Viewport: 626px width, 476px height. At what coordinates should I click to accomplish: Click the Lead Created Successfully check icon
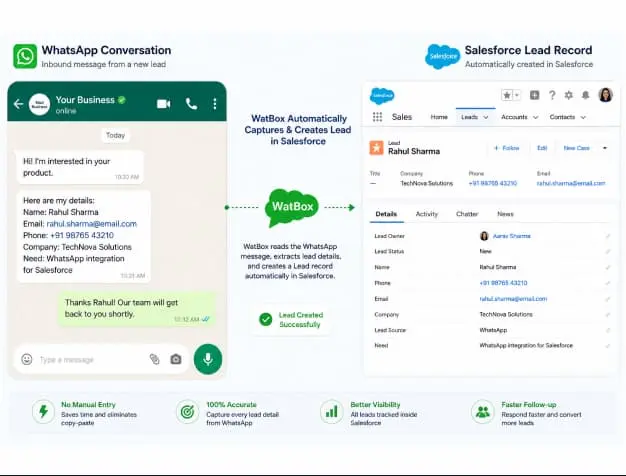tap(265, 319)
